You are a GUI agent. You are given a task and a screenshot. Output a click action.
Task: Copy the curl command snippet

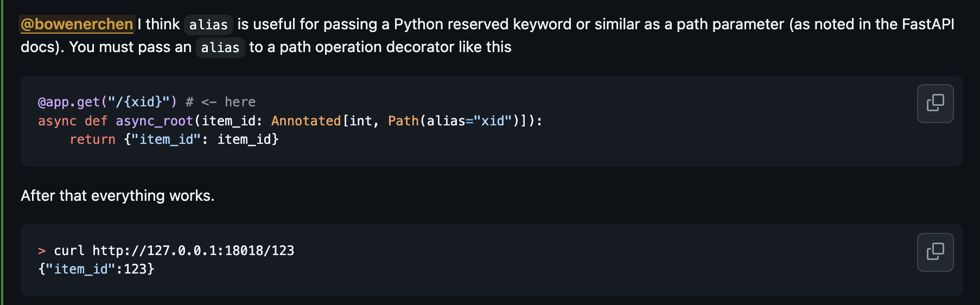point(935,252)
